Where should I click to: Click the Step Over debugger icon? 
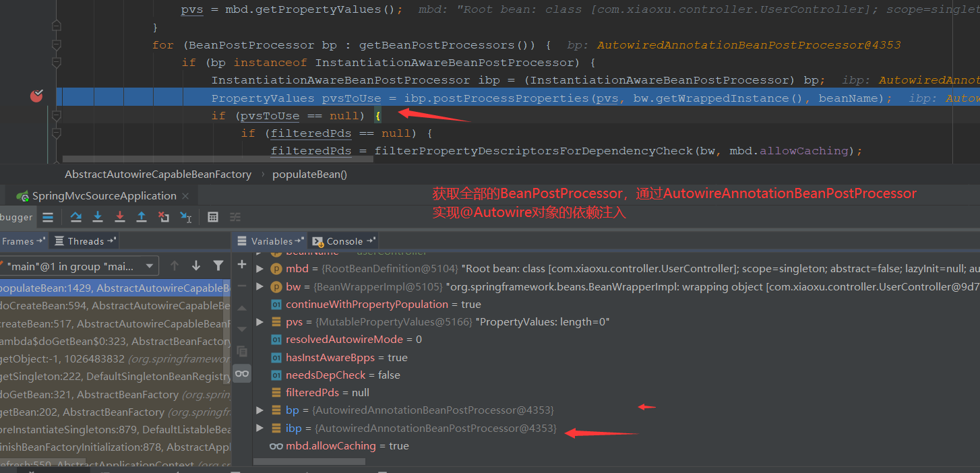[x=75, y=217]
